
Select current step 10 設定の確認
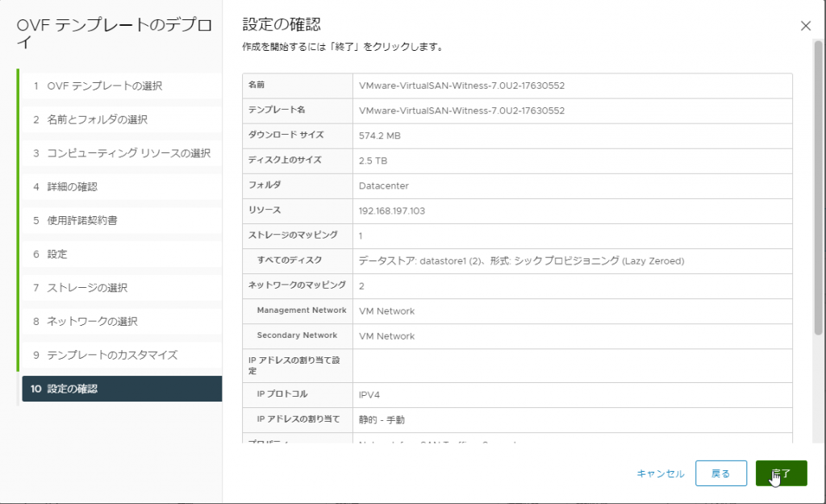122,389
